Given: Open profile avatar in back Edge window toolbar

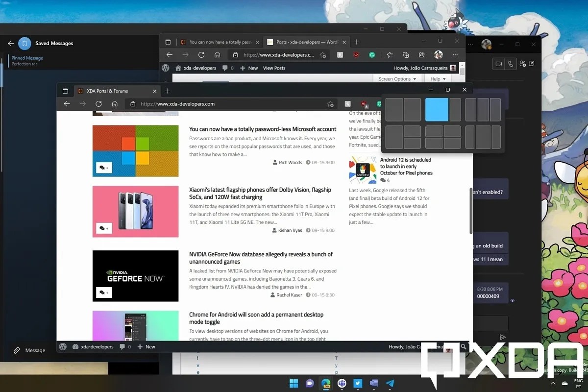Looking at the screenshot, I should (x=439, y=55).
